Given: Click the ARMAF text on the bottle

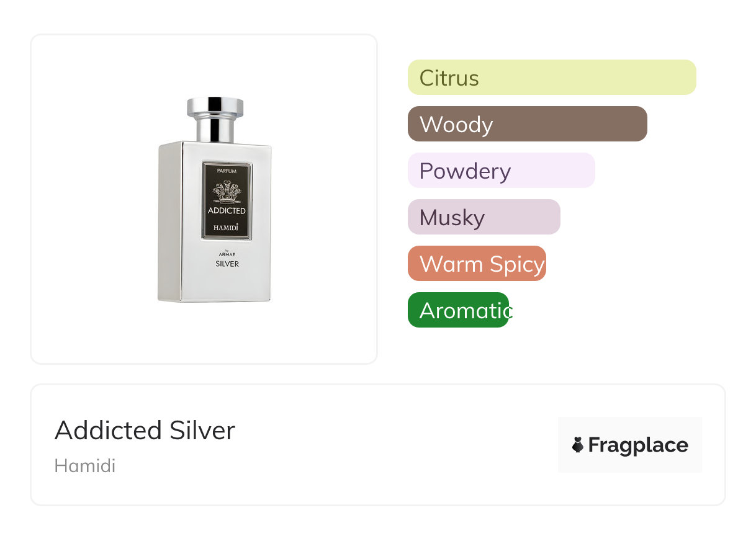Looking at the screenshot, I should point(227,254).
